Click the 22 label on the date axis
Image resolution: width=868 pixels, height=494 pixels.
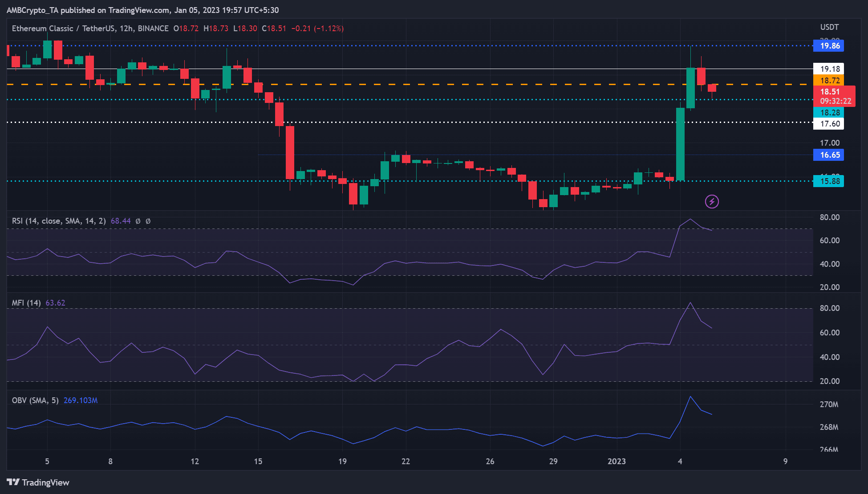pyautogui.click(x=406, y=461)
